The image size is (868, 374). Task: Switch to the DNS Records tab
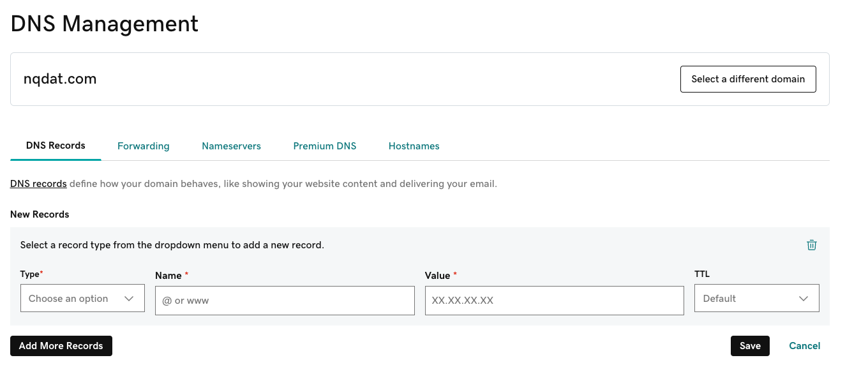click(56, 146)
